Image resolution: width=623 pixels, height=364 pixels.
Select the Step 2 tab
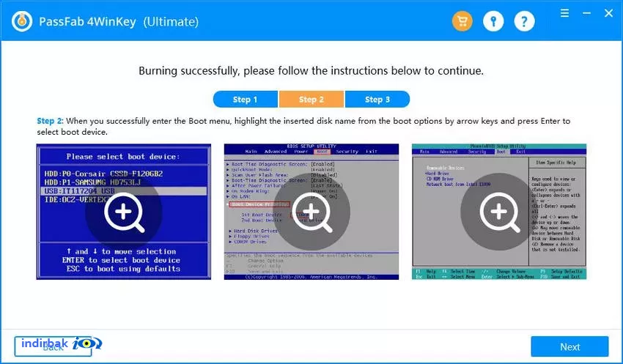(x=311, y=99)
